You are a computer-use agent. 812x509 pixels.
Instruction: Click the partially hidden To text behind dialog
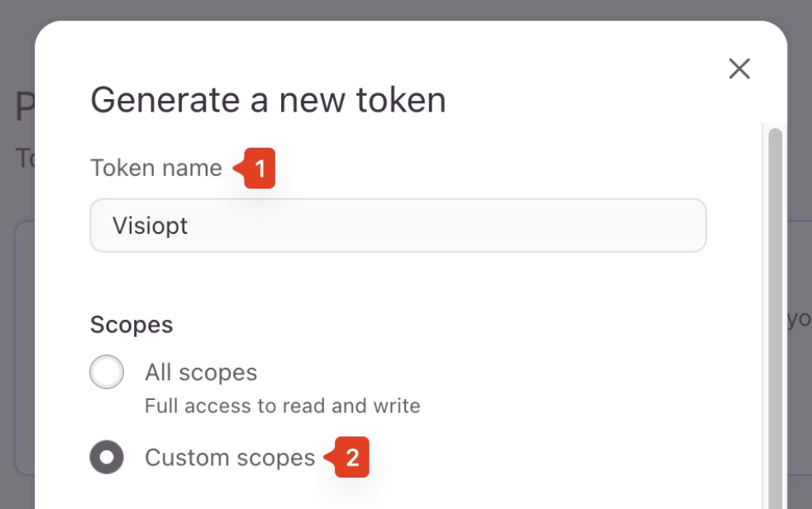24,158
